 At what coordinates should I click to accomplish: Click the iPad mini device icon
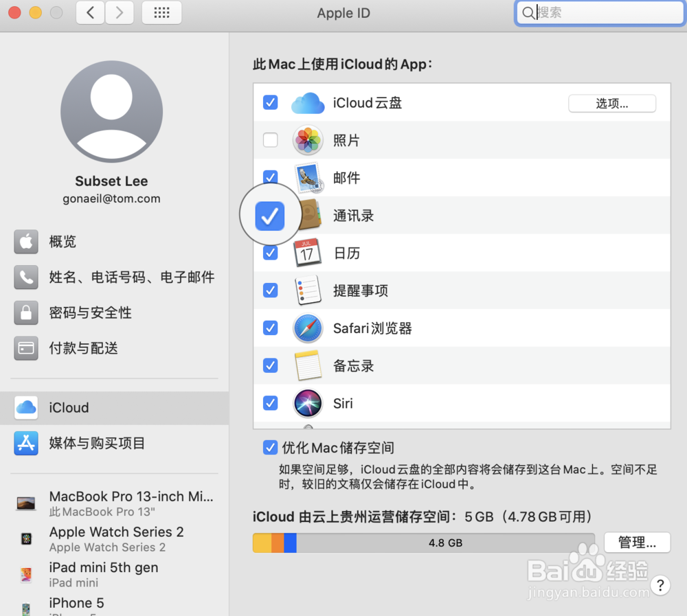coord(26,574)
